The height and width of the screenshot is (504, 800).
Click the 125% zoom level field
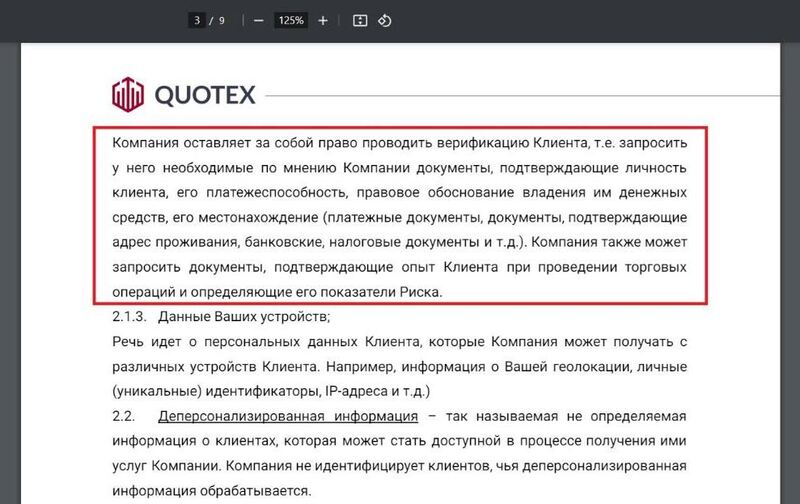[291, 20]
